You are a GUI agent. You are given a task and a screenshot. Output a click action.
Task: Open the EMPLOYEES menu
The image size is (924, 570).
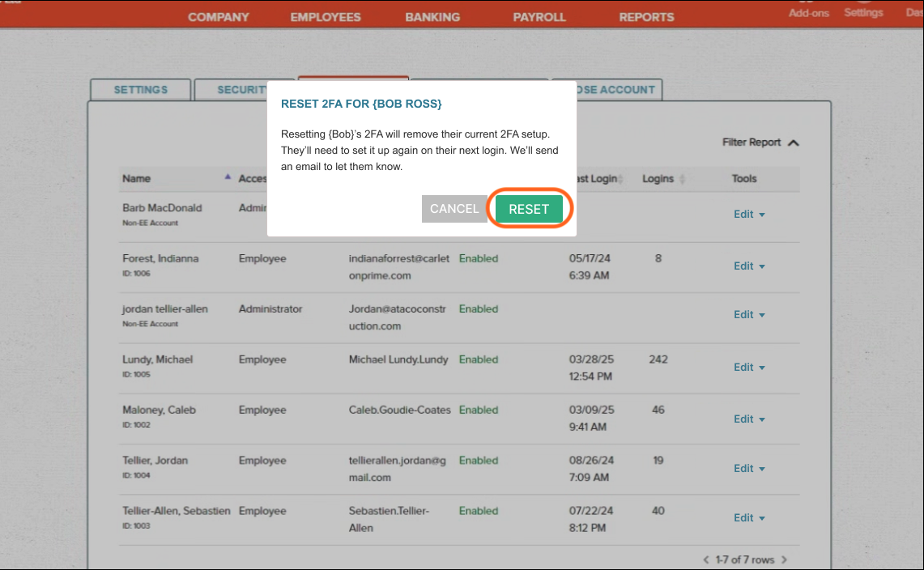point(326,17)
